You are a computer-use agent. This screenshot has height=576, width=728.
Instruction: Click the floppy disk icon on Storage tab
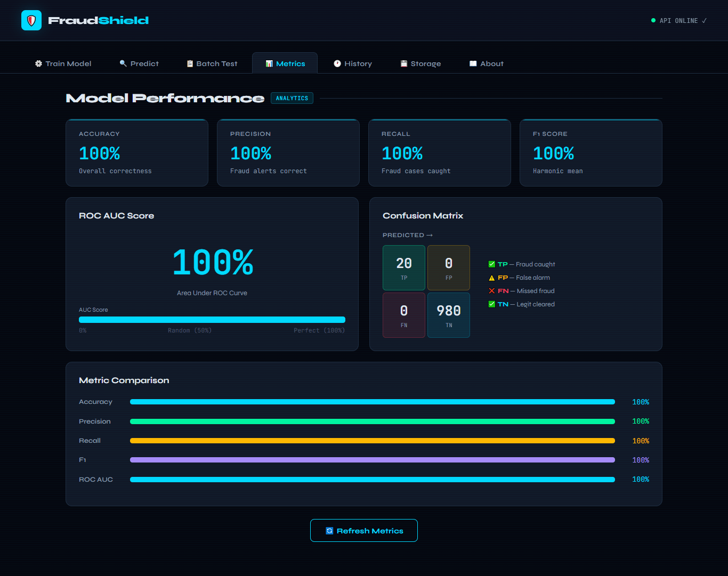coord(404,63)
